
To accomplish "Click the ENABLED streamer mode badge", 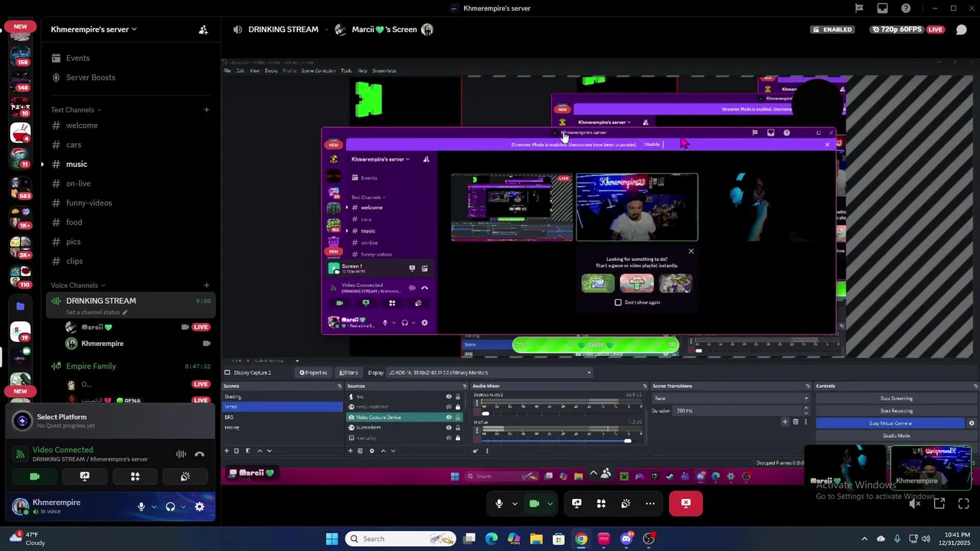I will 833,30.
